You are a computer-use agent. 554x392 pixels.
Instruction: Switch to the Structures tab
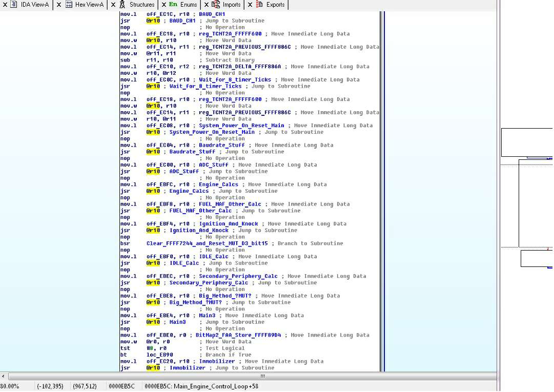tap(141, 5)
